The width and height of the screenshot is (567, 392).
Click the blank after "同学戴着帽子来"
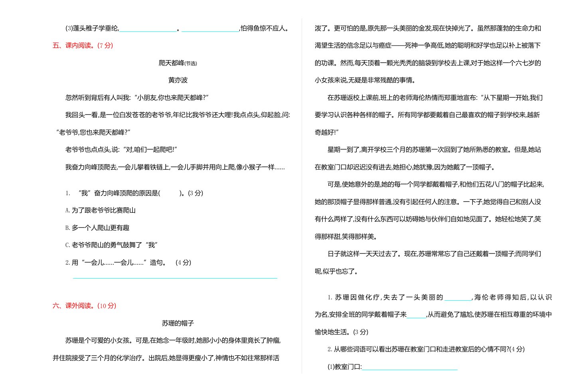point(416,315)
